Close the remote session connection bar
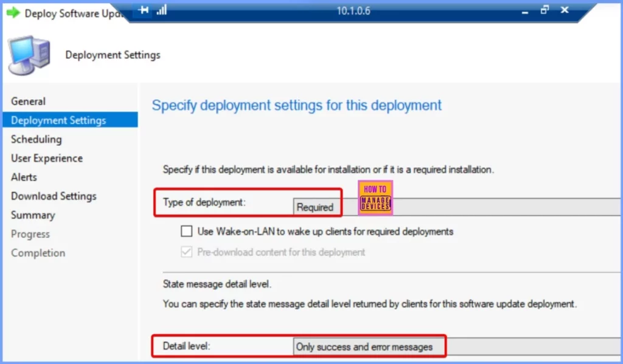Viewport: 623px width, 364px height. tap(565, 10)
